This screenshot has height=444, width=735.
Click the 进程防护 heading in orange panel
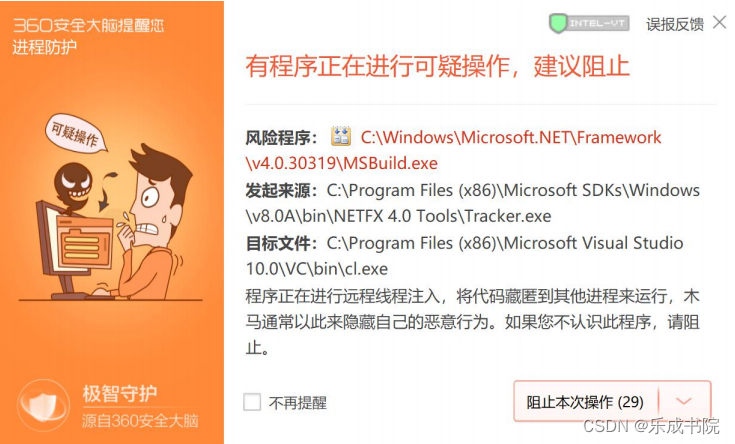click(x=45, y=47)
